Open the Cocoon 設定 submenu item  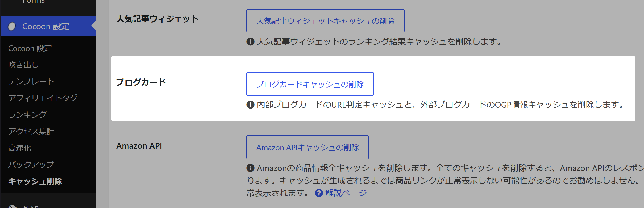point(30,48)
